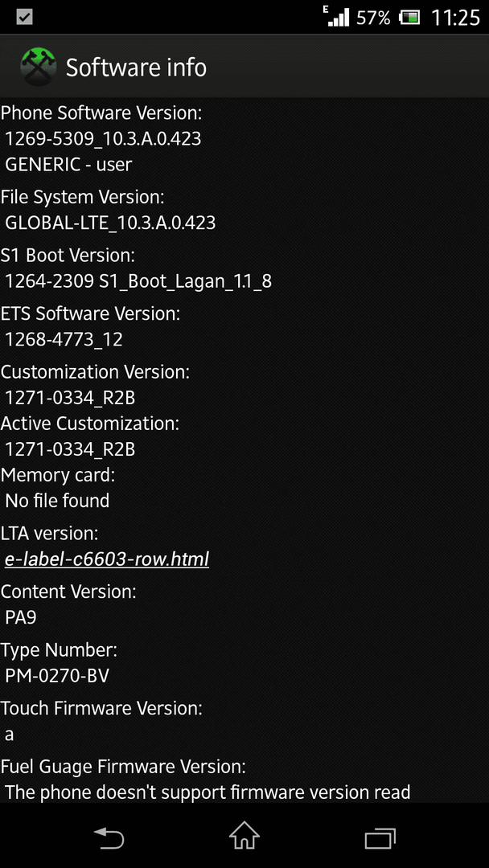Tap the Content Version PA9 value
The image size is (489, 868).
click(x=20, y=617)
